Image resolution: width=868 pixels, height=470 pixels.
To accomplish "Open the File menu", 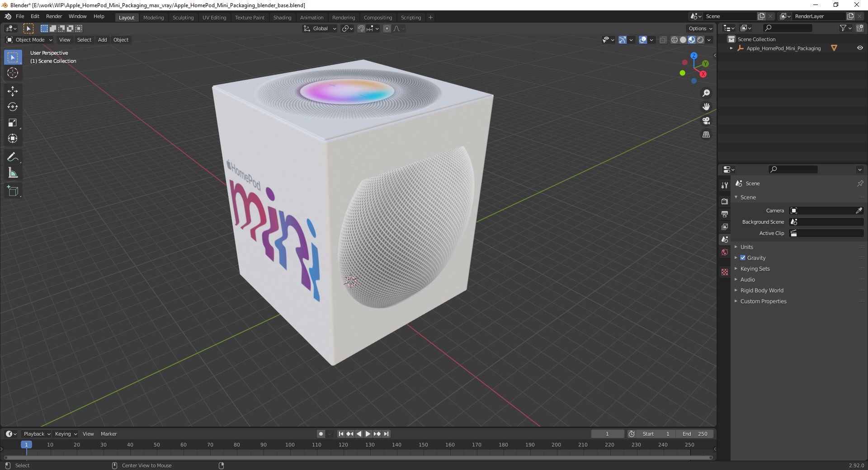I will [x=20, y=16].
